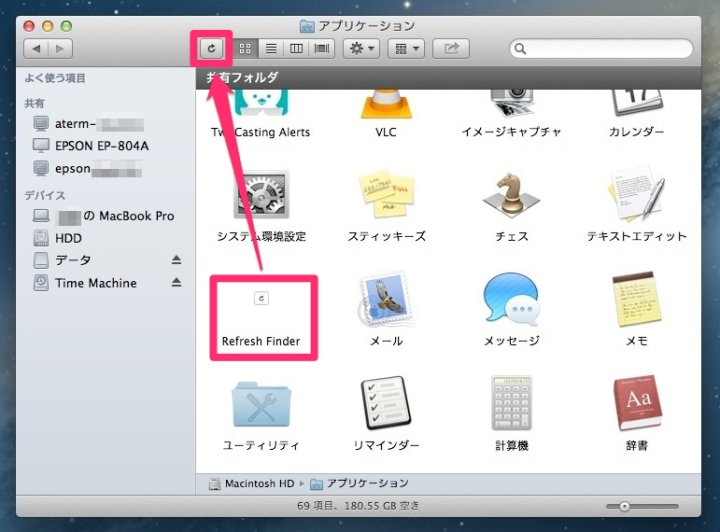Switch to icon view mode

pos(246,48)
